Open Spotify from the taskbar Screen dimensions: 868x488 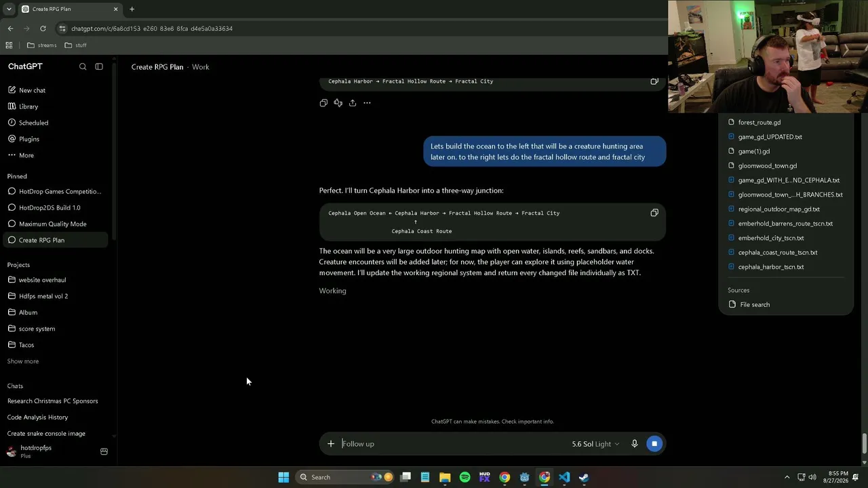tap(465, 477)
